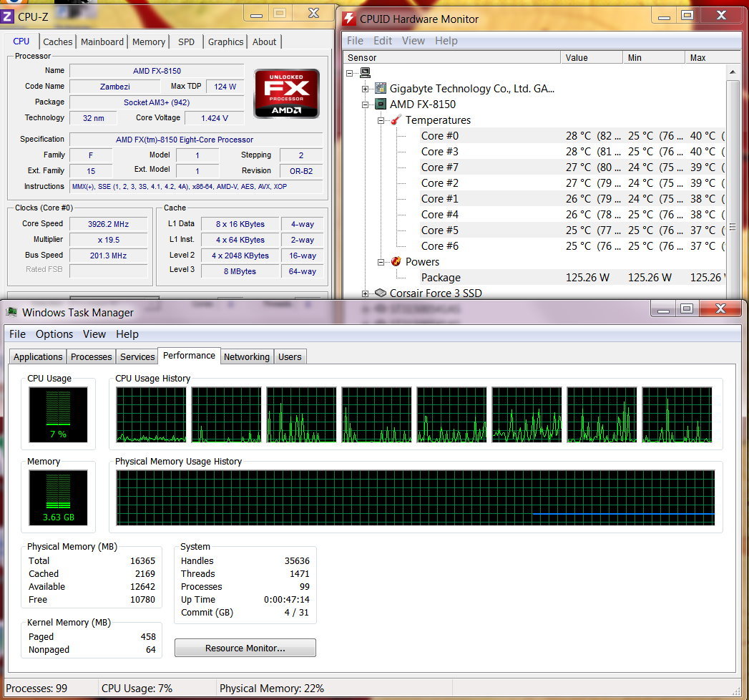Click the Hardware Monitor scrollbar up arrow
This screenshot has height=700, width=749.
click(x=733, y=72)
